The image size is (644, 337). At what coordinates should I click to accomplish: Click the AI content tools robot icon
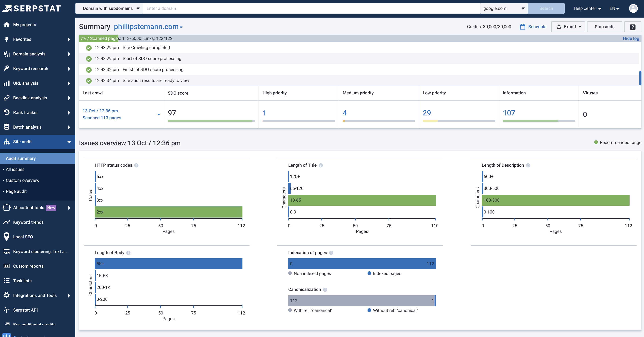[7, 207]
